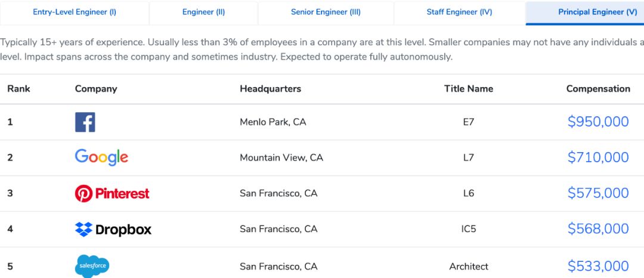The width and height of the screenshot is (644, 278).
Task: Click the Company column header
Action: [x=96, y=89]
